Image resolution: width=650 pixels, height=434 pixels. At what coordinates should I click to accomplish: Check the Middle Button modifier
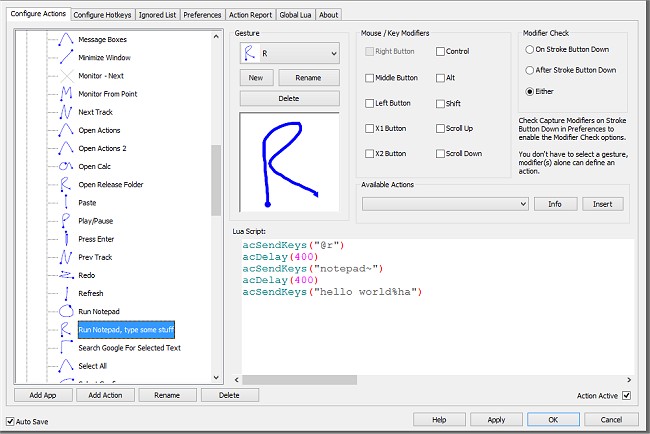tap(371, 76)
